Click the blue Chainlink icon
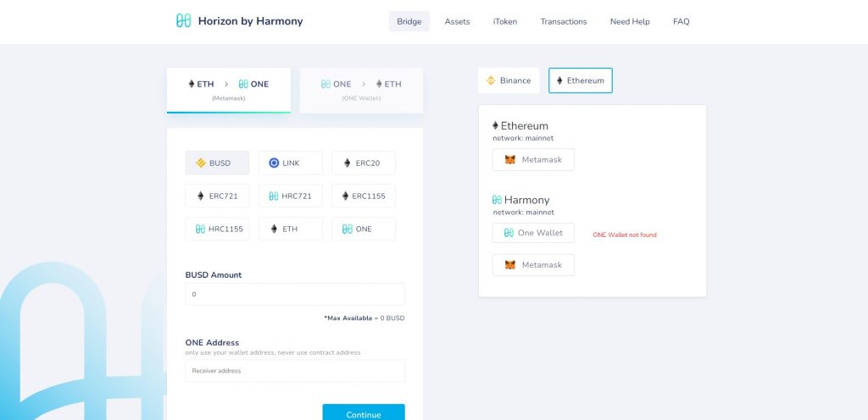Viewport: 868px width, 420px height. coord(274,163)
